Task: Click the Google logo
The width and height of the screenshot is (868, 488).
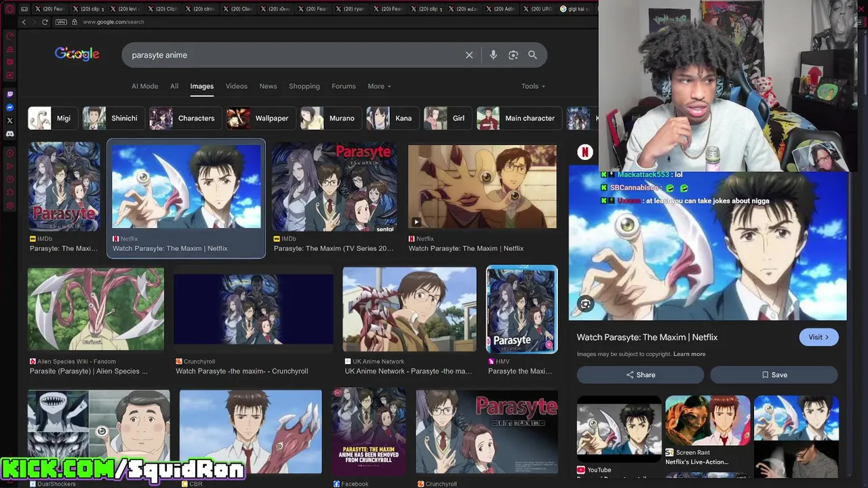Action: click(77, 54)
